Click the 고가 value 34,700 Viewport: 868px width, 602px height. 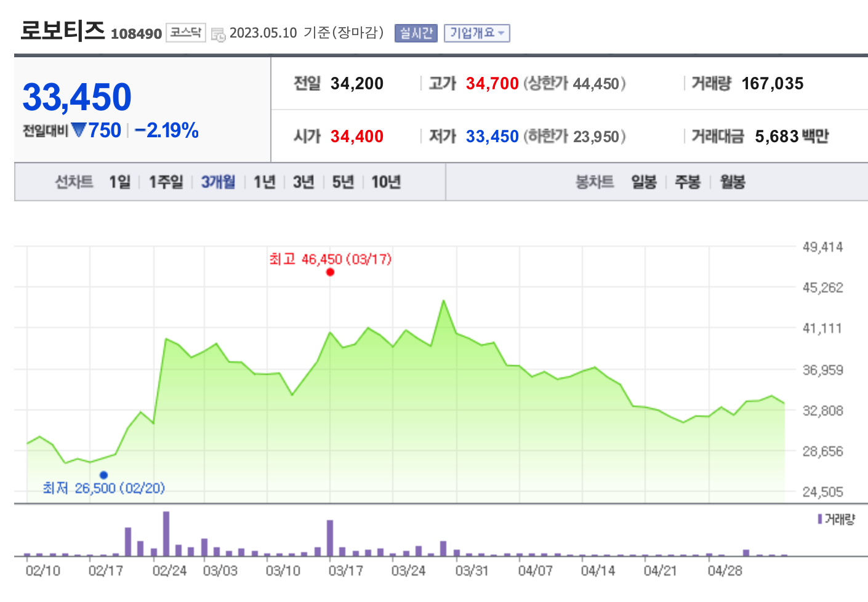[492, 84]
